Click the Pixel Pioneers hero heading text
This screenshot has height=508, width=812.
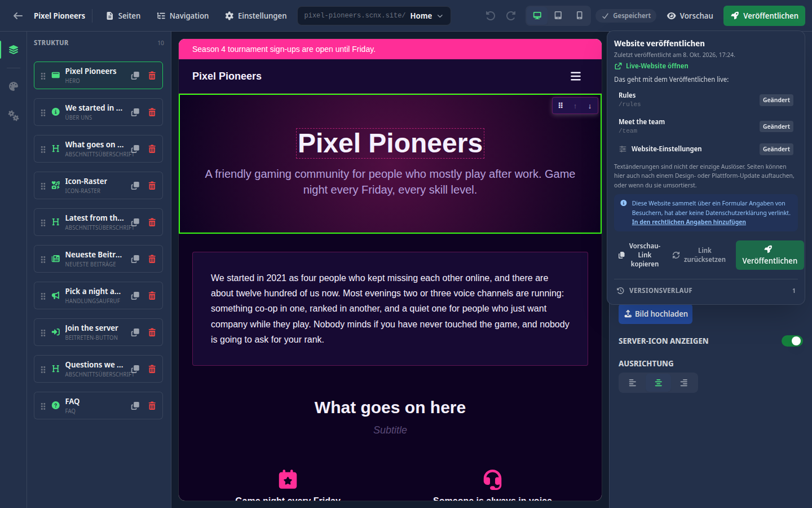pyautogui.click(x=390, y=143)
